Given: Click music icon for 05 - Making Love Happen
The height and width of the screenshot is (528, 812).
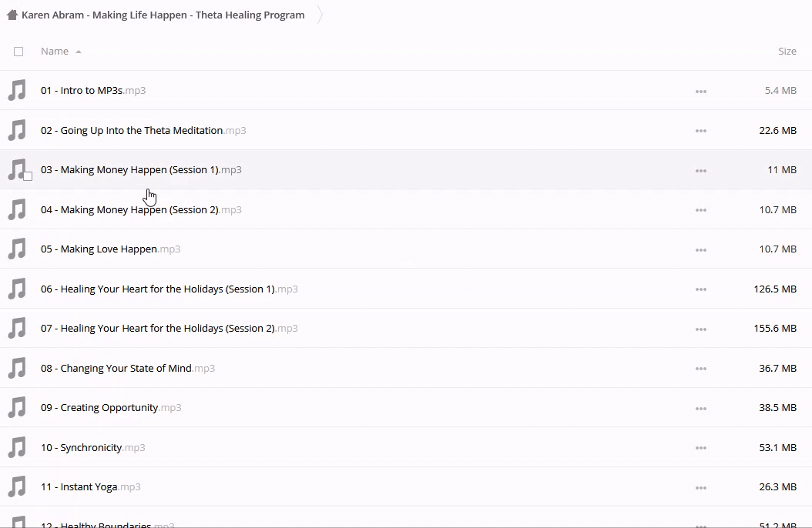Looking at the screenshot, I should pyautogui.click(x=17, y=249).
